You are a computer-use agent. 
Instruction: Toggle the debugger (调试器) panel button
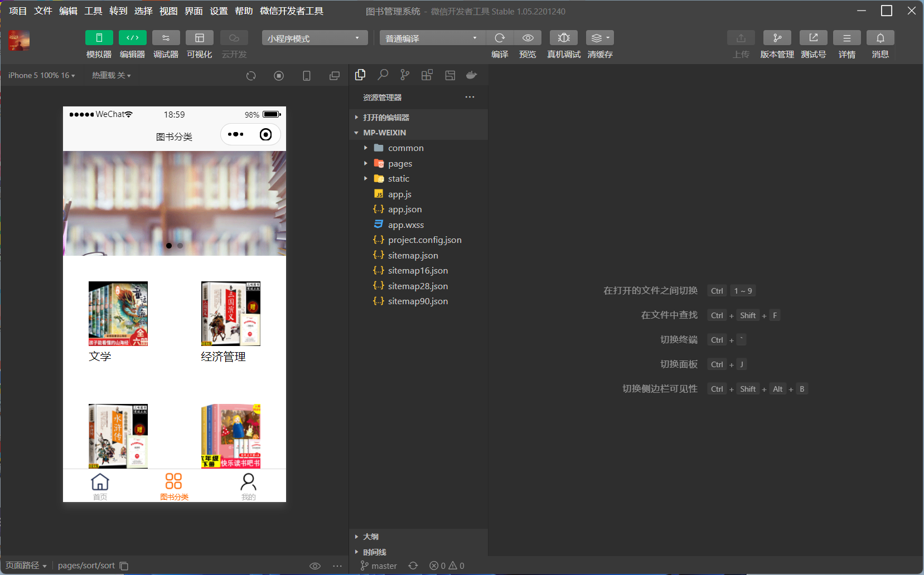point(166,38)
